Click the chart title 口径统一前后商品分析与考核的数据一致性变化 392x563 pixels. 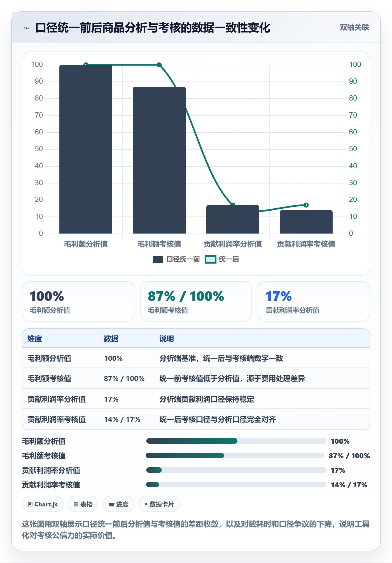click(x=153, y=28)
